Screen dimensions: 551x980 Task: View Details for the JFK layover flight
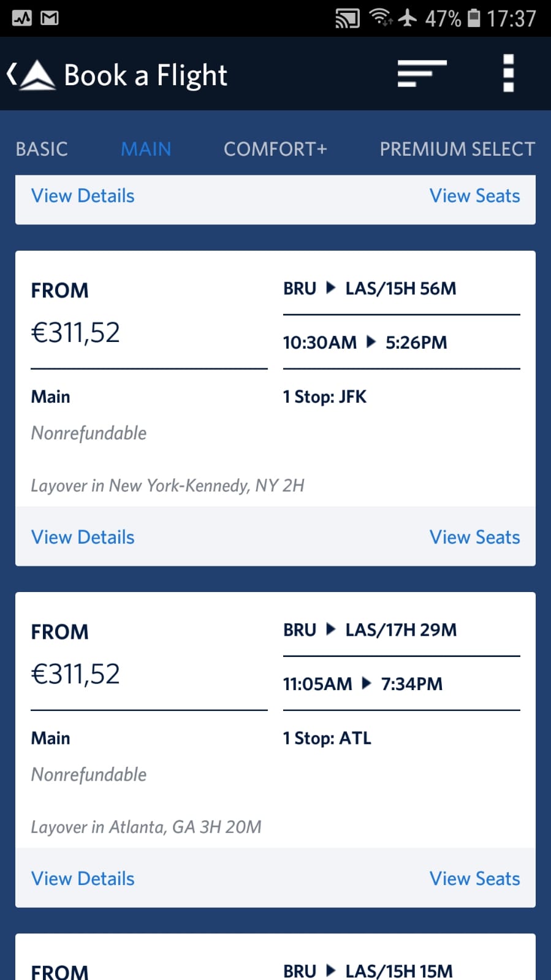[x=83, y=537]
